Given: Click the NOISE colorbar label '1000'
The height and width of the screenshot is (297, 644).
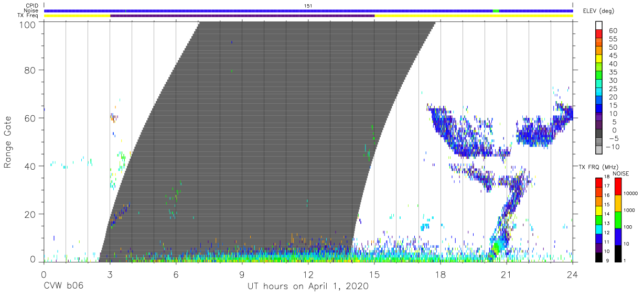Looking at the screenshot, I should pyautogui.click(x=630, y=211).
